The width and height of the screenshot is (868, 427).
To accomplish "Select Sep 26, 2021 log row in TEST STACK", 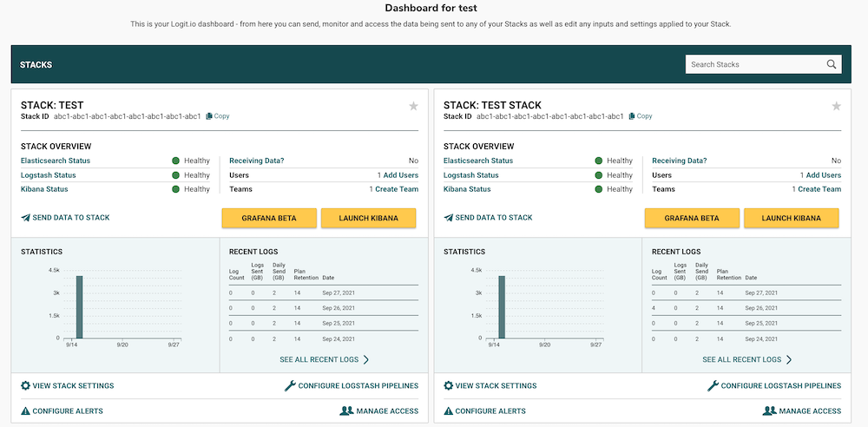I will [x=746, y=308].
